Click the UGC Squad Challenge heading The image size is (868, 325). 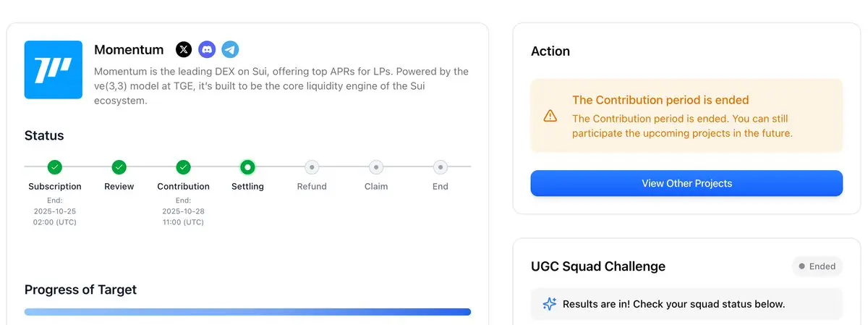(597, 266)
